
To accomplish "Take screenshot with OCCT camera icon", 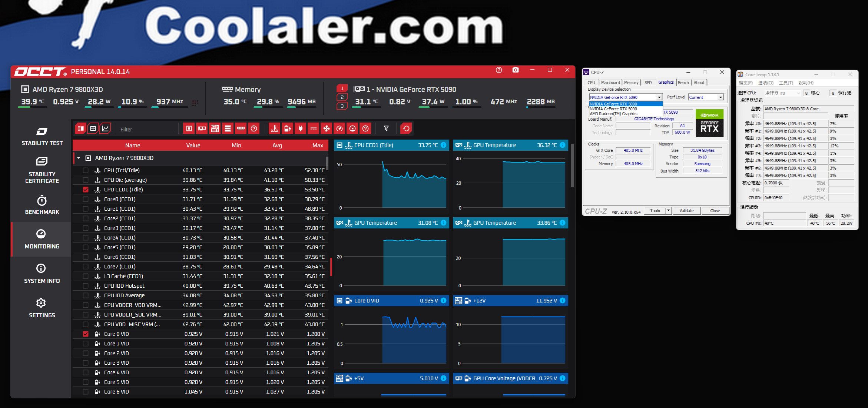I will pos(516,70).
